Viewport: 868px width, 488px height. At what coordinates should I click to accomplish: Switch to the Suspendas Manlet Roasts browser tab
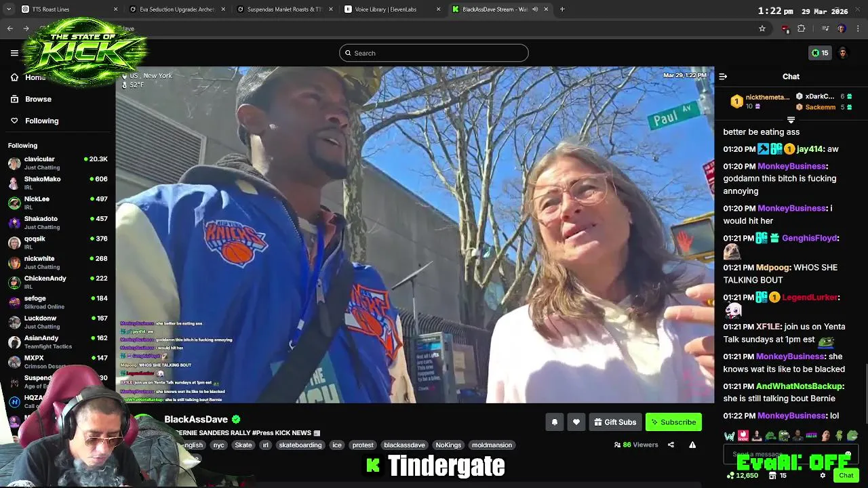[285, 9]
